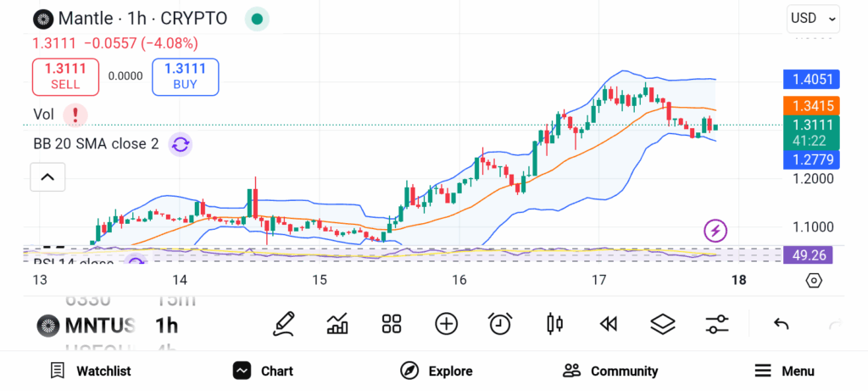Open the 1h interval selector
Screen dimensions: 868x391
[x=165, y=326]
